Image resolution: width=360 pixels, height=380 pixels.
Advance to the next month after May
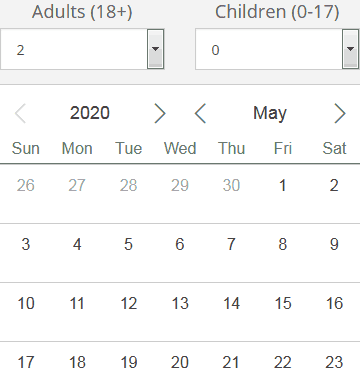coord(340,113)
